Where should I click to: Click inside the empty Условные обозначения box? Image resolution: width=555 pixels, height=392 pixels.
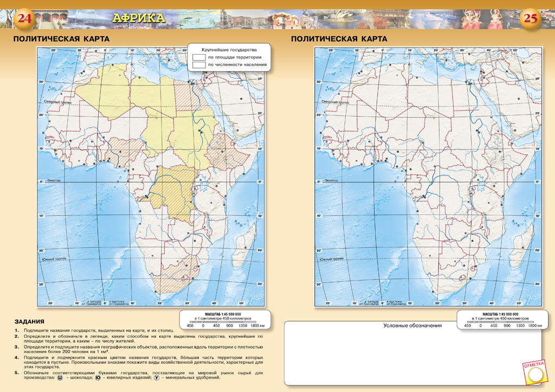[412, 354]
